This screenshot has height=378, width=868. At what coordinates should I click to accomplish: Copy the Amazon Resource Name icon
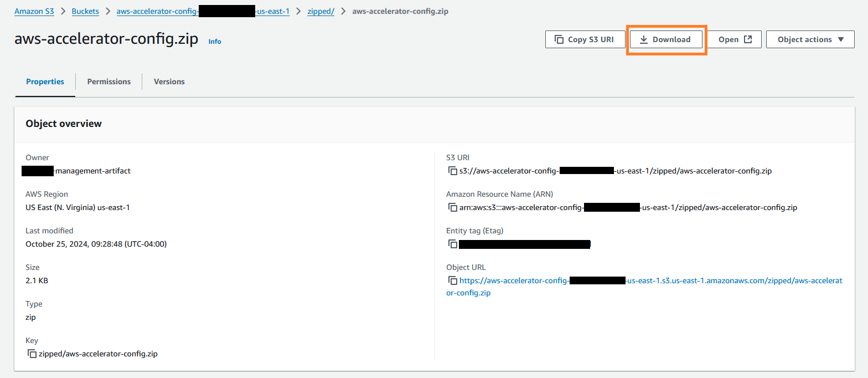453,207
